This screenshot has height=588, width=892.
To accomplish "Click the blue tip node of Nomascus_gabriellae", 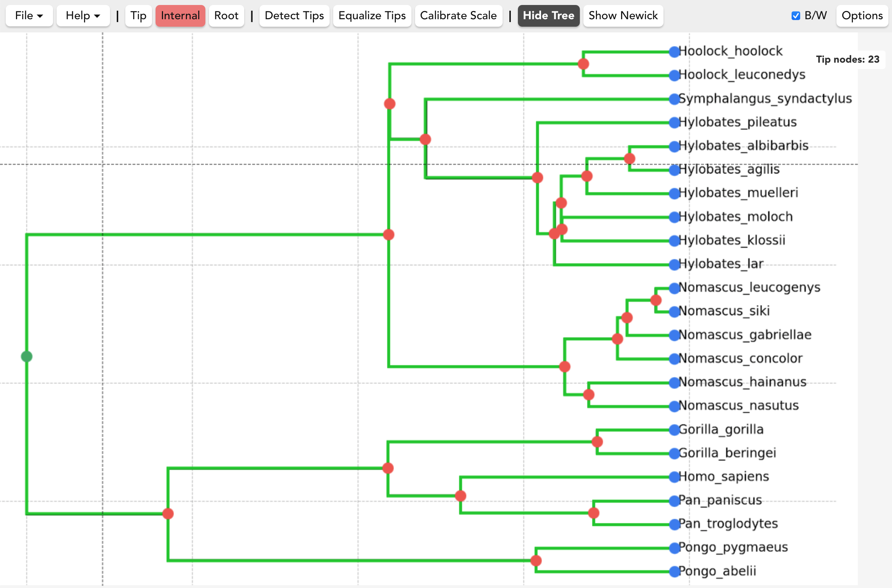I will click(x=675, y=335).
